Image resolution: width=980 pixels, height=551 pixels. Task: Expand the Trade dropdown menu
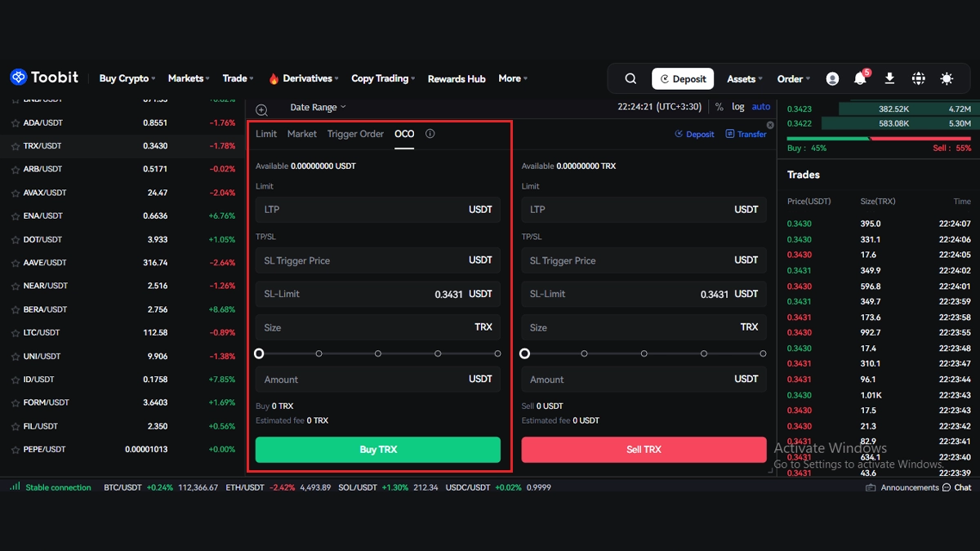pos(238,78)
